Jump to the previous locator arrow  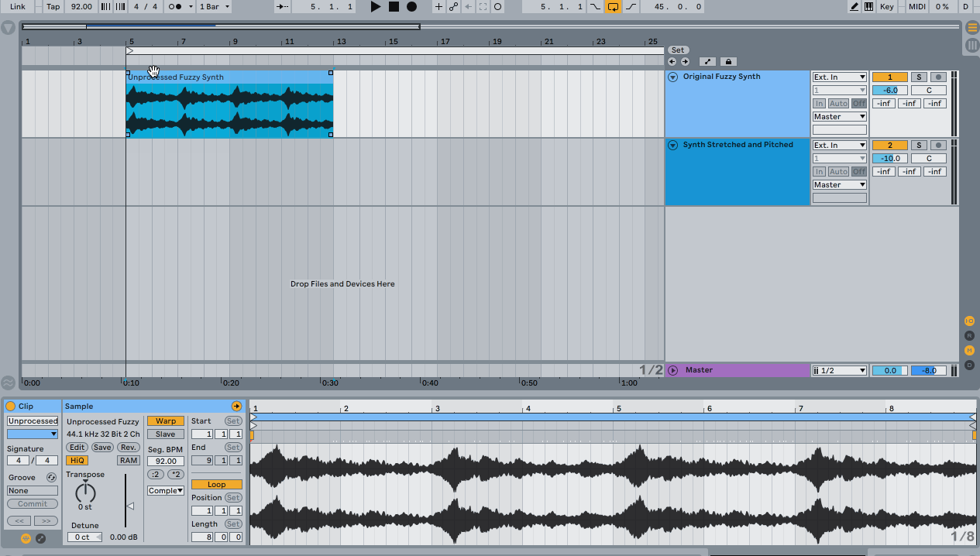[672, 61]
